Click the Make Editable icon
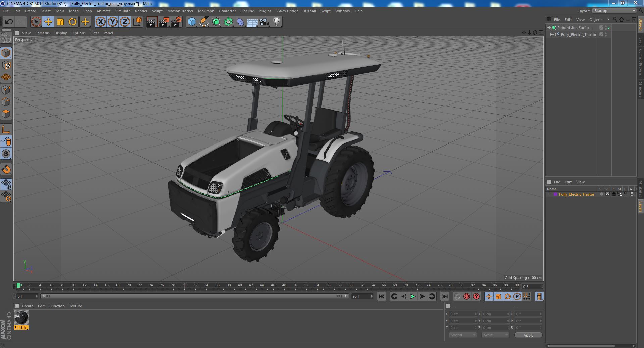The width and height of the screenshot is (644, 348). [x=6, y=38]
